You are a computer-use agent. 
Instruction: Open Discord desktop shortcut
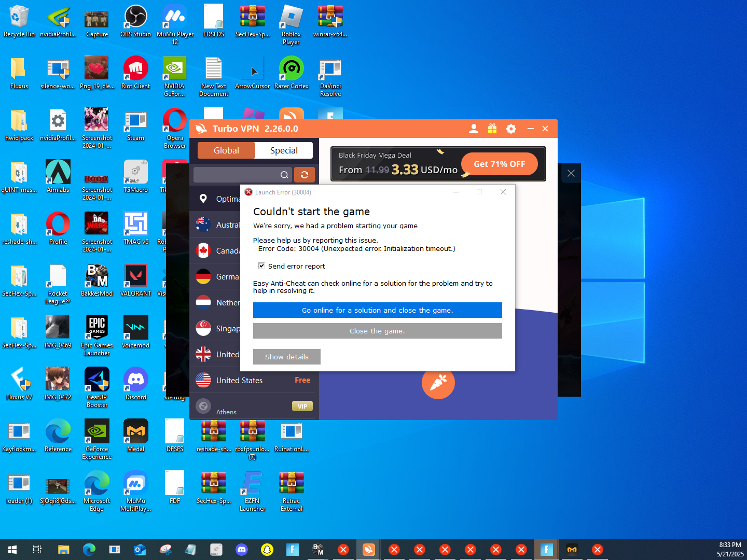(136, 384)
